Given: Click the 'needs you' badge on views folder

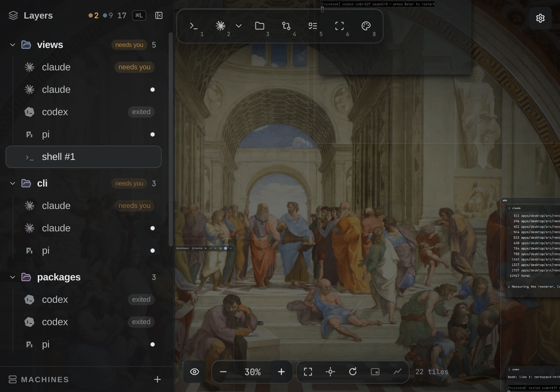Looking at the screenshot, I should point(129,45).
